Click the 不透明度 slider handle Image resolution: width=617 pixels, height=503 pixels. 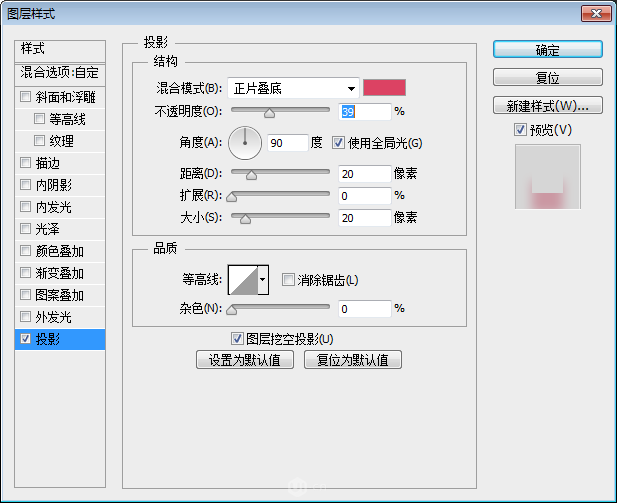click(x=270, y=113)
